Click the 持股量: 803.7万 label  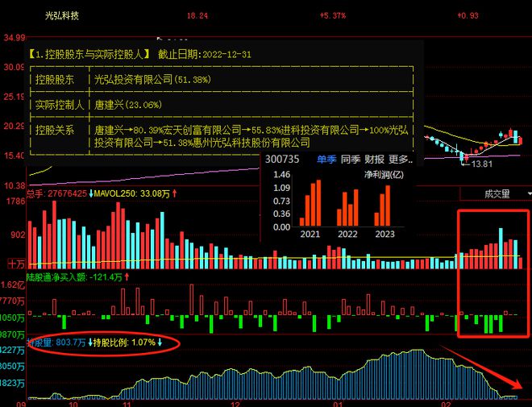[x=57, y=343]
